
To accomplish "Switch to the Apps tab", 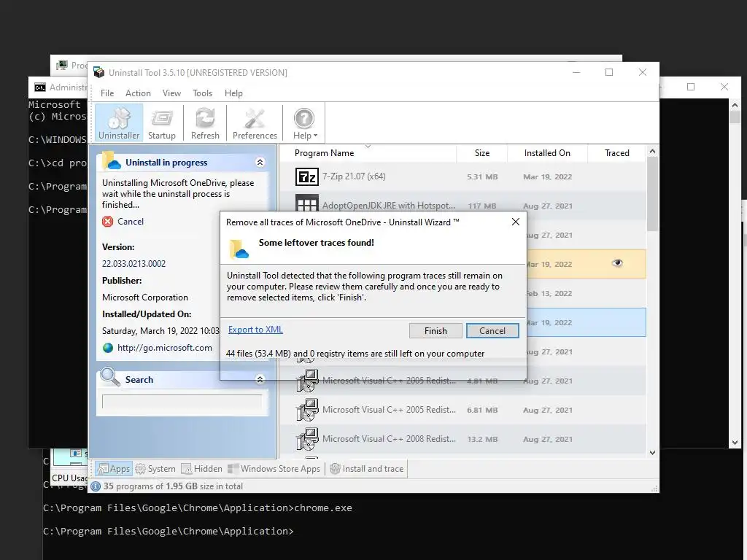I will (114, 469).
